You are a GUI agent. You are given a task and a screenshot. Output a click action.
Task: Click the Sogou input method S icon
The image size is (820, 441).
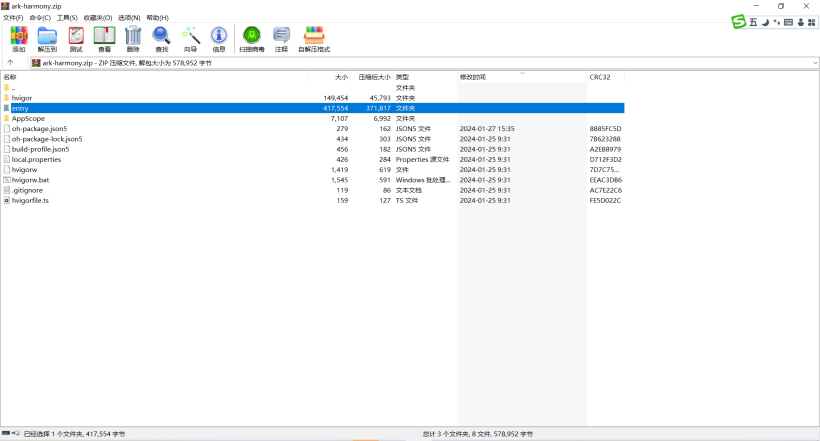[738, 22]
